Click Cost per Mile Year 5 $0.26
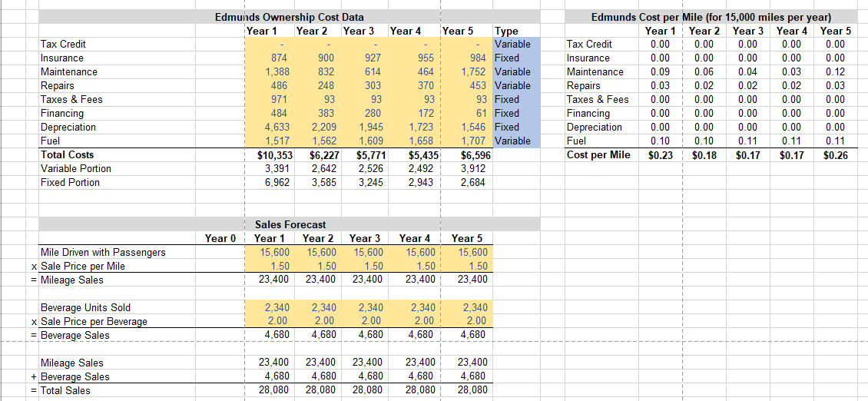 (x=835, y=155)
